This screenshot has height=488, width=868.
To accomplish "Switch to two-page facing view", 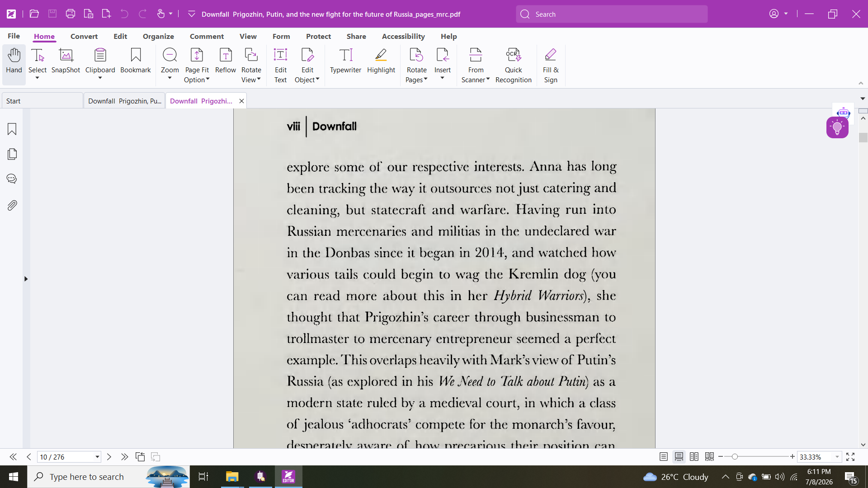I will pos(694,457).
